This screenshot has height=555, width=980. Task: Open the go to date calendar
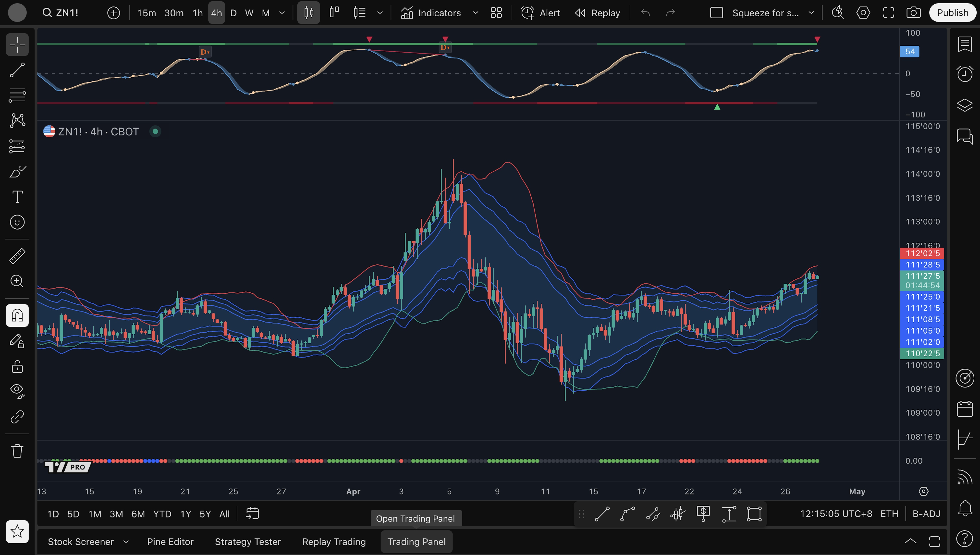pyautogui.click(x=252, y=513)
